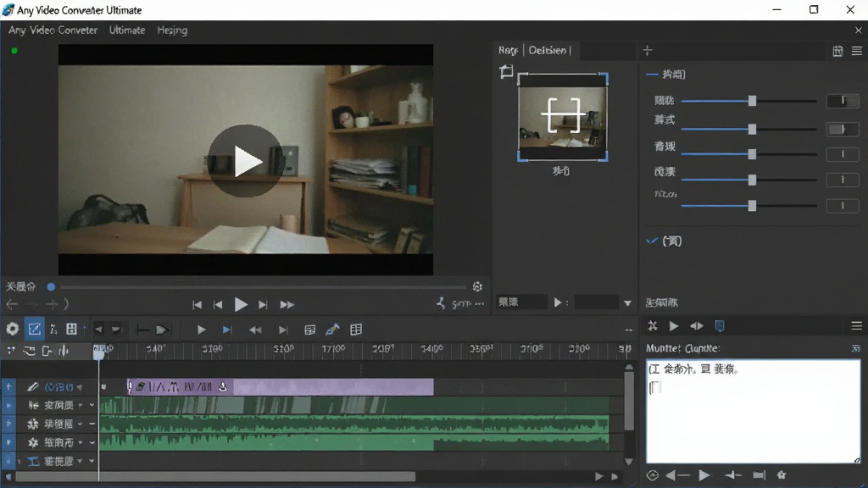This screenshot has width=868, height=488.
Task: Click the preview seek slider handle
Action: tap(51, 286)
